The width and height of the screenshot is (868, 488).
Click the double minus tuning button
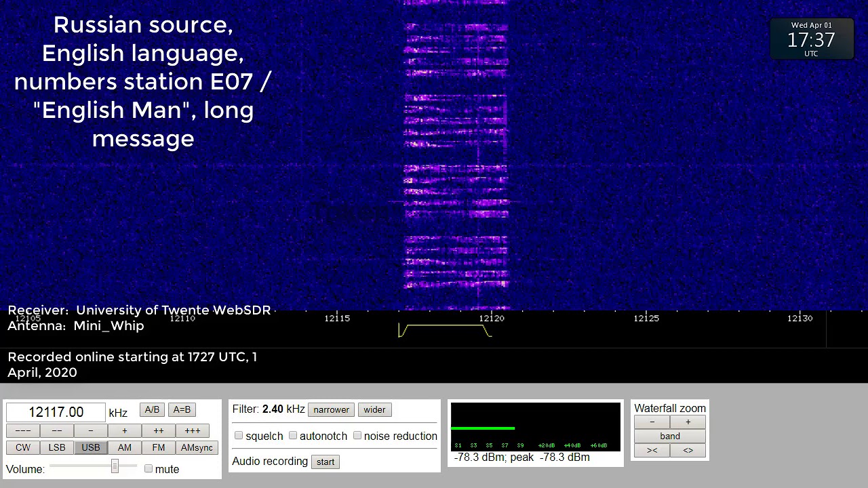(x=57, y=430)
